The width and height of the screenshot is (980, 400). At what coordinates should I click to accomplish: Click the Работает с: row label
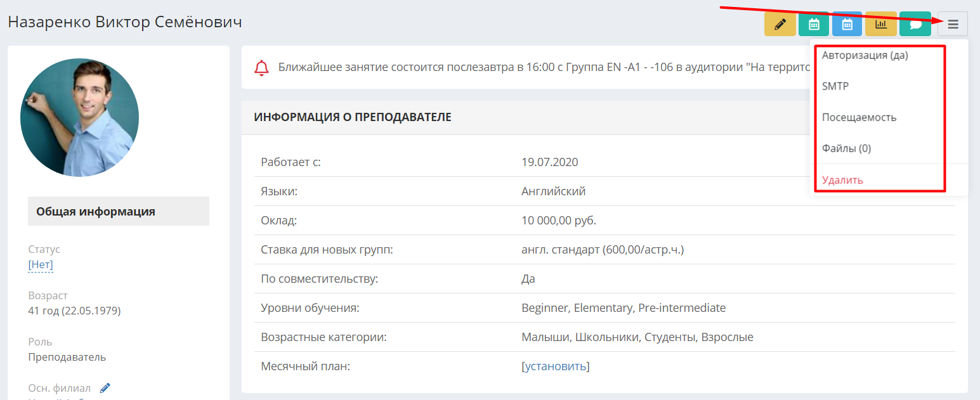pos(291,162)
